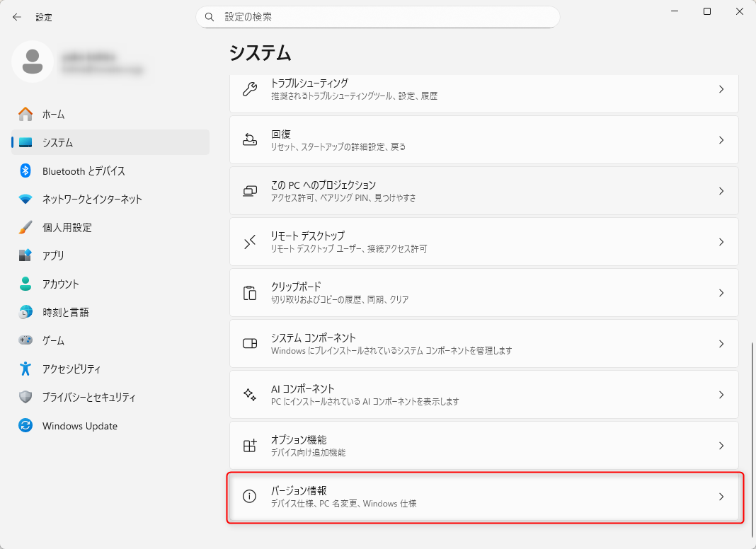Click the wrench icon for トラブルシューティング

250,89
